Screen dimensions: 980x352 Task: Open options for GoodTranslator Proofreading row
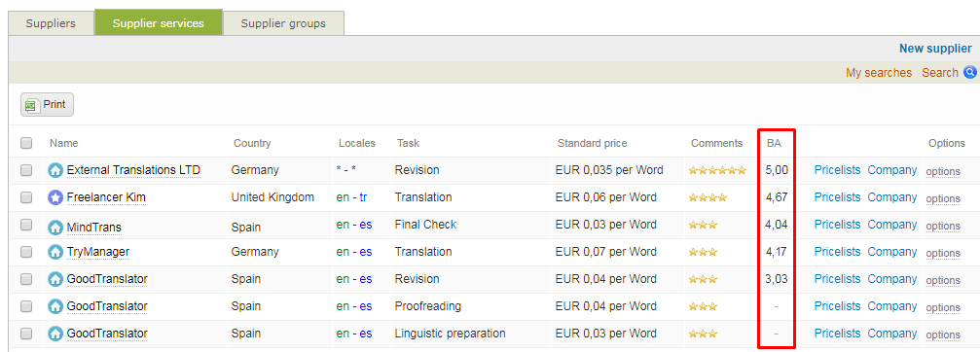click(943, 307)
